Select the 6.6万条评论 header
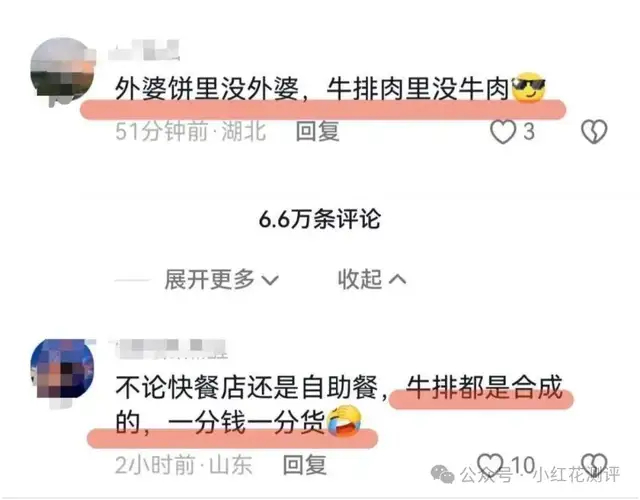The image size is (640, 500). (x=320, y=219)
